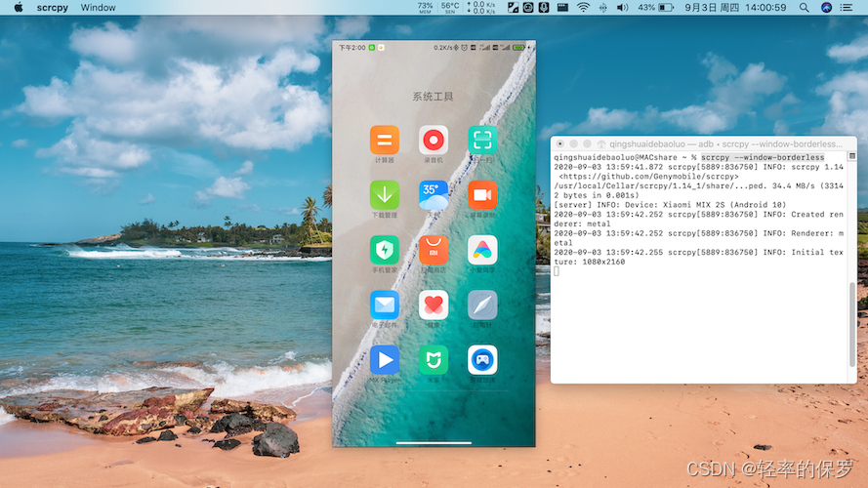This screenshot has width=868, height=488.
Task: Open the Calculator (计算器) app on phone
Action: pyautogui.click(x=384, y=140)
